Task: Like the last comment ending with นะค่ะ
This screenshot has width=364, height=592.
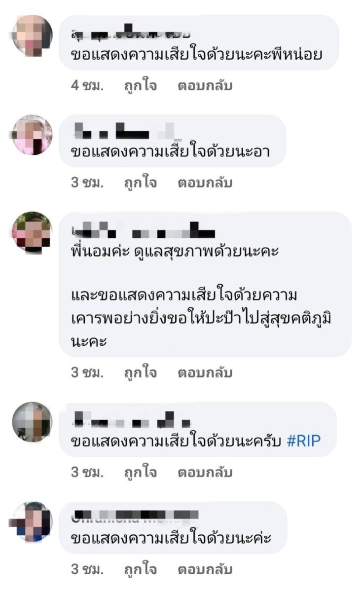Action: click(140, 570)
